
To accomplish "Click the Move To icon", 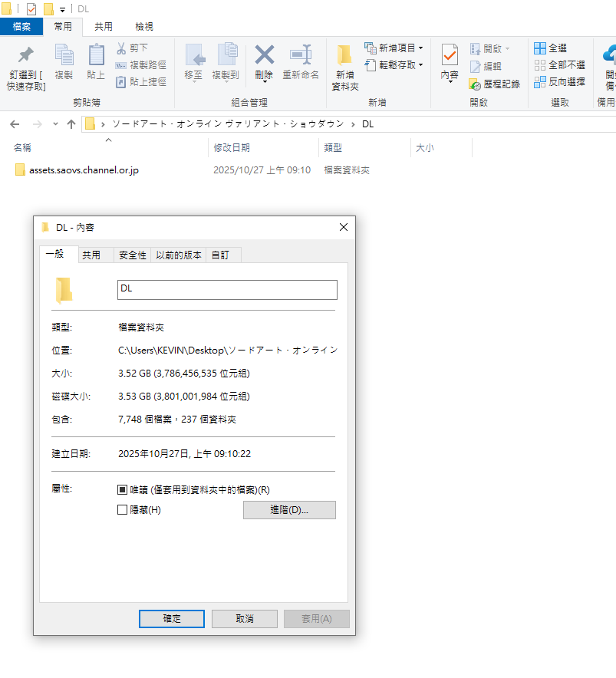I will (193, 55).
